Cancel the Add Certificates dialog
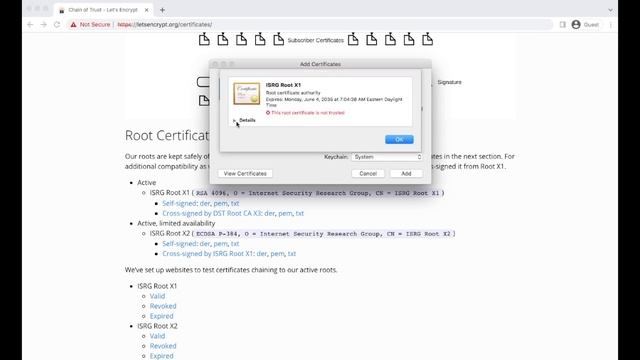640x360 pixels. [x=368, y=173]
